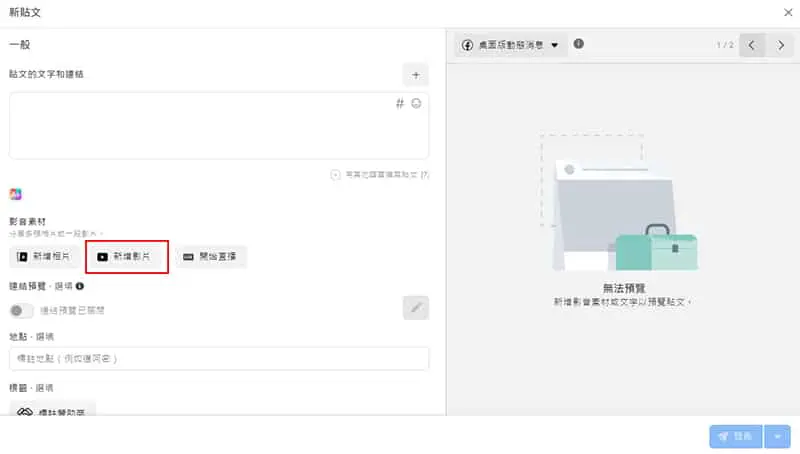Image resolution: width=800 pixels, height=454 pixels.
Task: Click the hashtag icon in the post text box
Action: (x=400, y=103)
